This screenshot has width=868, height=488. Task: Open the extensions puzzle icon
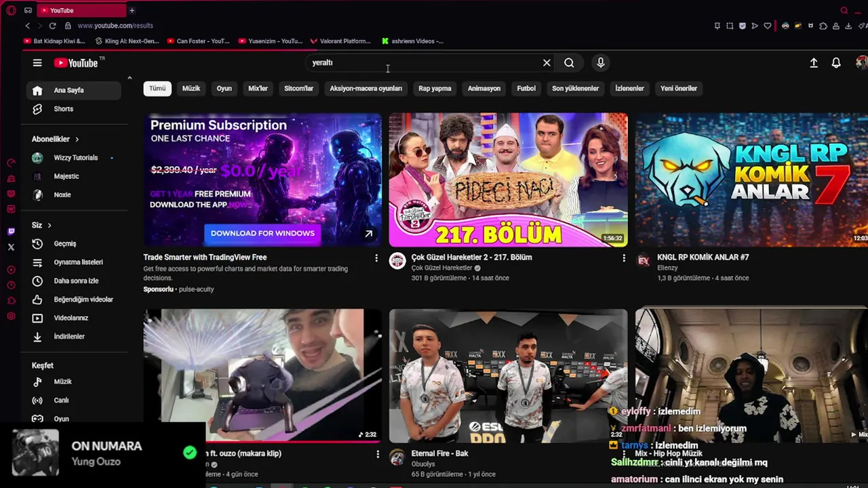coord(823,26)
